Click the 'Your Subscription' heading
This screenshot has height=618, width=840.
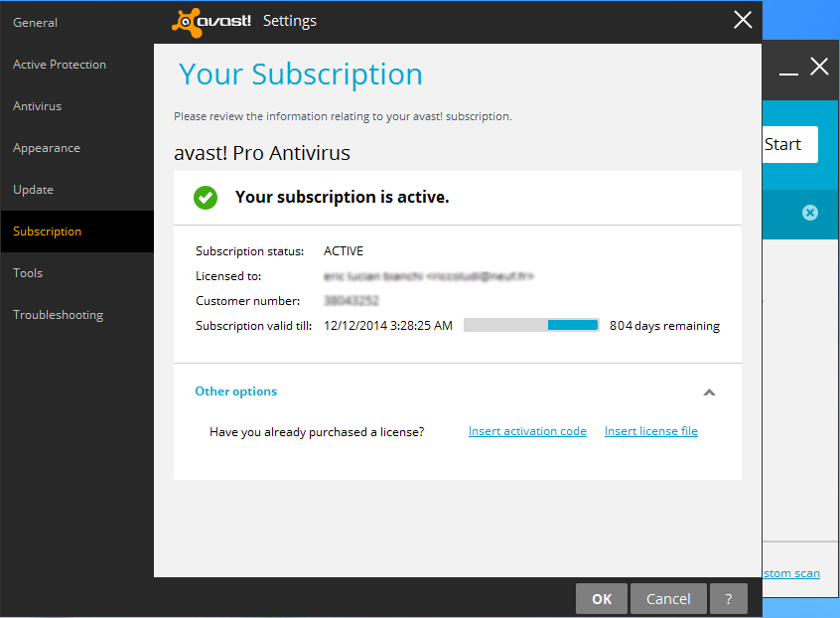(x=301, y=74)
